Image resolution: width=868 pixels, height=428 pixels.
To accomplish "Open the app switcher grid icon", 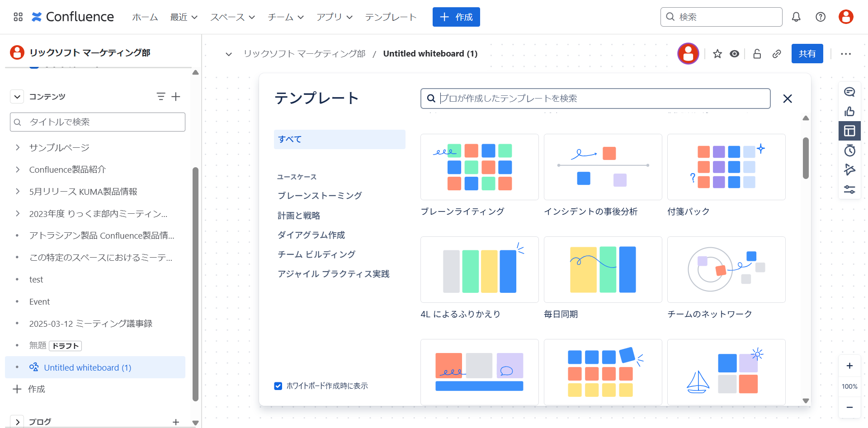I will coord(18,17).
